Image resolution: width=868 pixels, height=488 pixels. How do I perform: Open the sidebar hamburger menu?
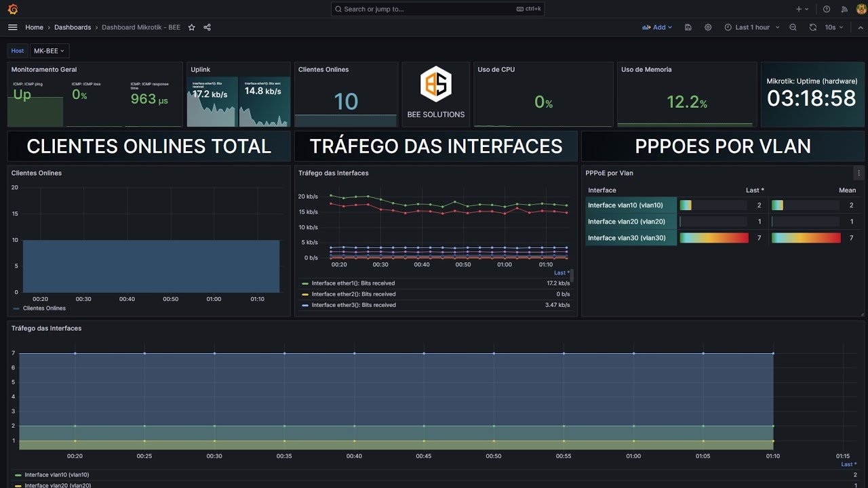click(x=13, y=27)
